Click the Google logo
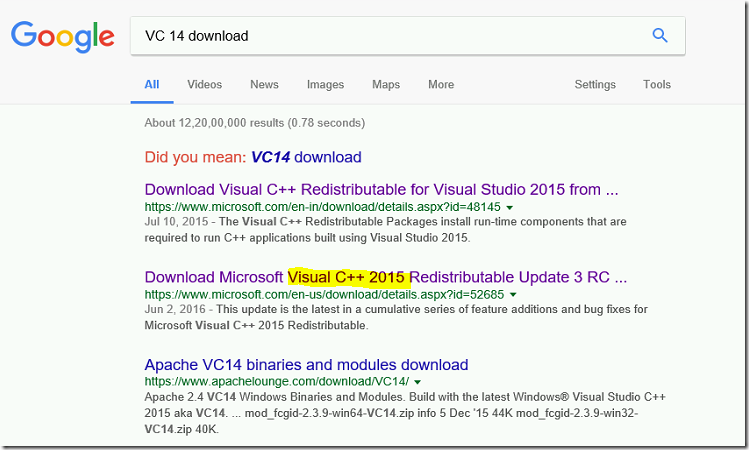Screen dimensions: 749x450 [63, 37]
